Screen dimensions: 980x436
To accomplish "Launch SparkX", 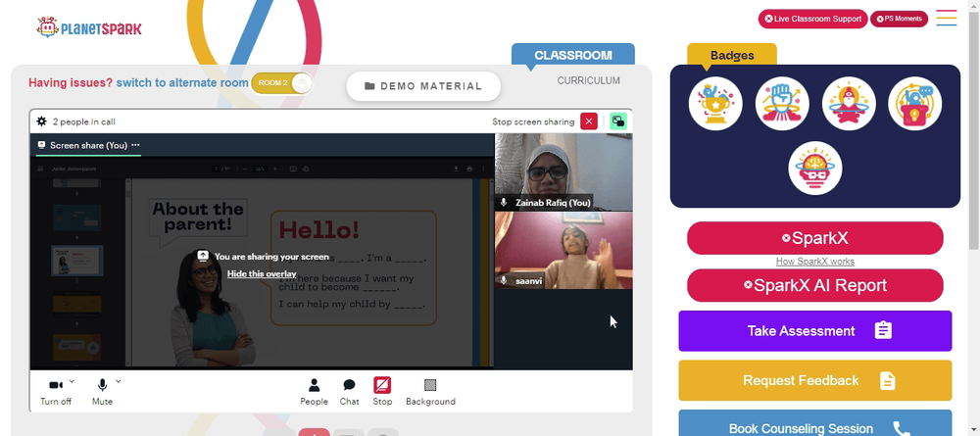I will (x=815, y=238).
